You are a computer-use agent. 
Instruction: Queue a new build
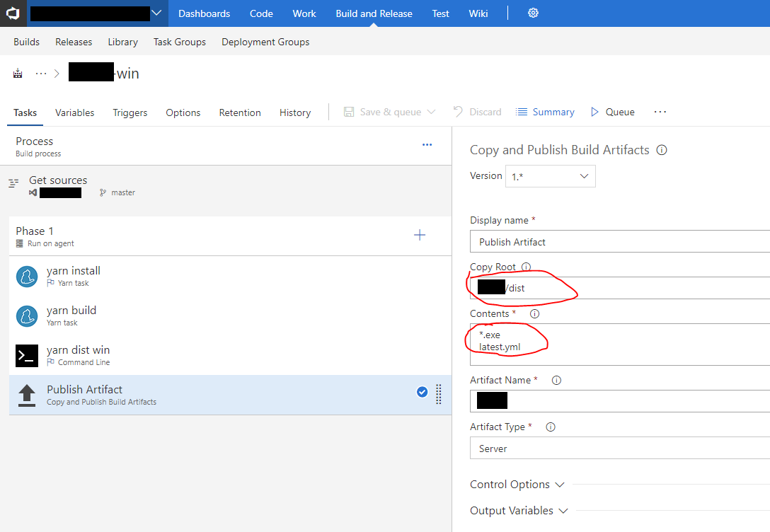click(x=612, y=112)
